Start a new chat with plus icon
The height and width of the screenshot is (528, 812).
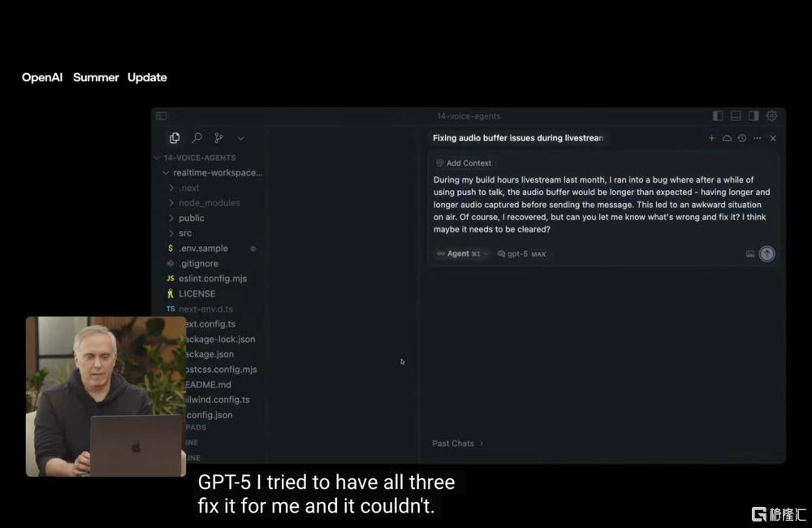click(711, 138)
